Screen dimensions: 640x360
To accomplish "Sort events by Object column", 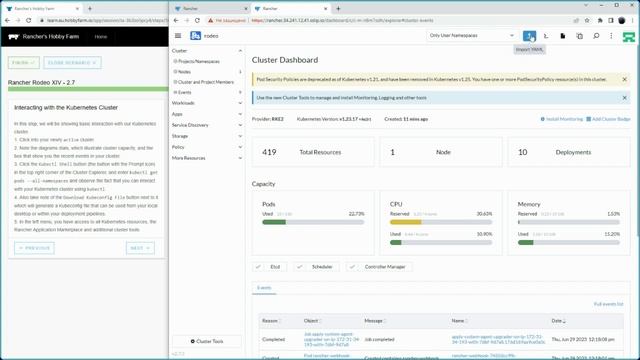I will 313,321.
